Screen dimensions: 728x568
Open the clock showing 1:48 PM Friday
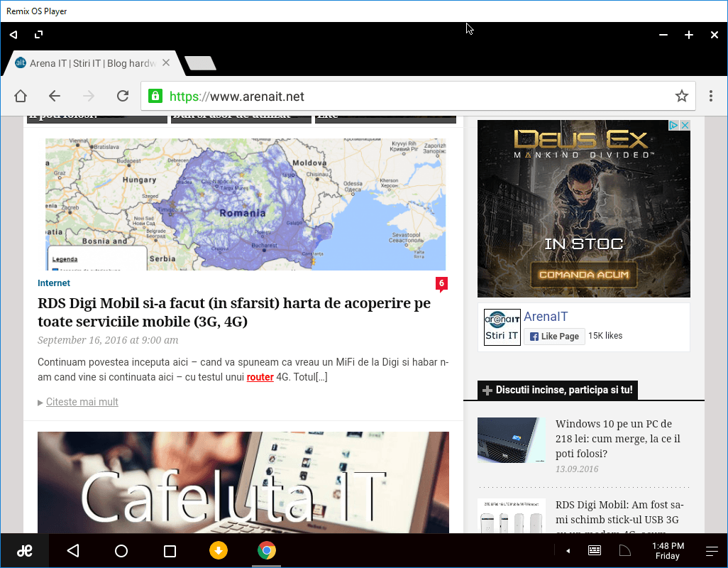(x=668, y=551)
